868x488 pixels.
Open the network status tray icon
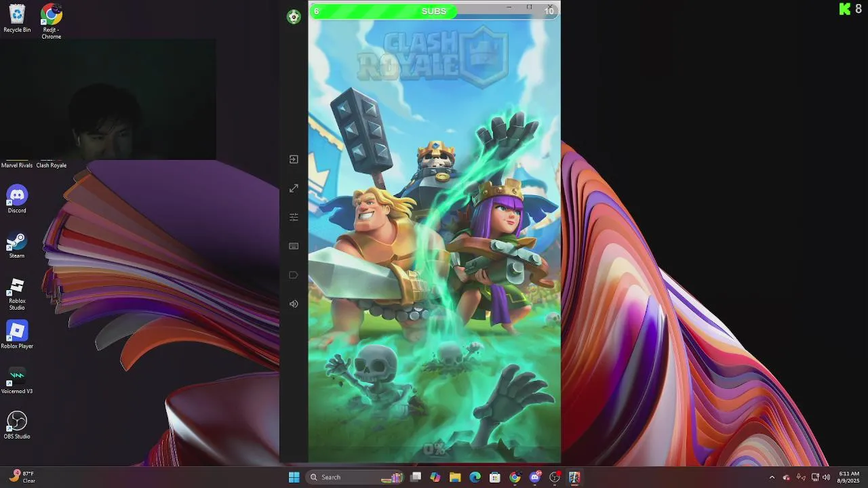point(815,477)
